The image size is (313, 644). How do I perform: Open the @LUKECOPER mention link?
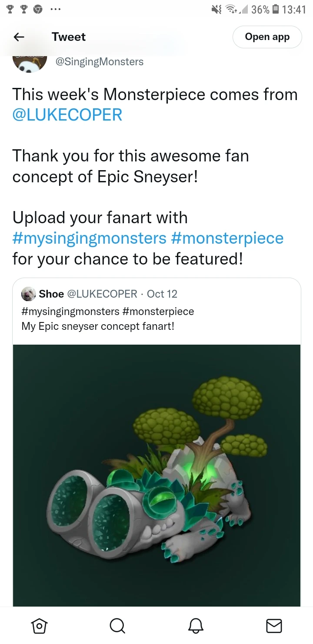click(x=67, y=114)
